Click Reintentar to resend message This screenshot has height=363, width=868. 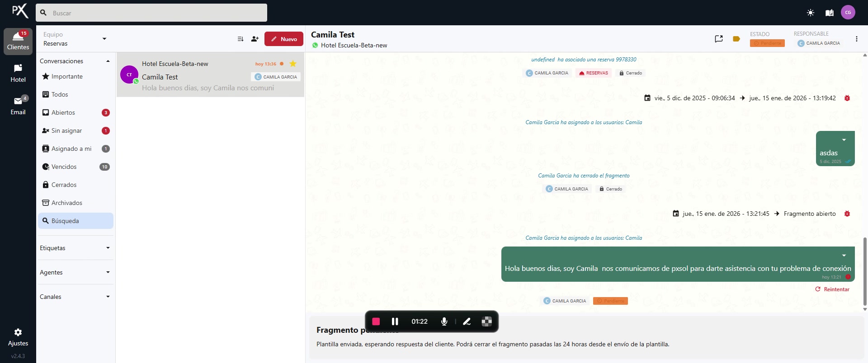pyautogui.click(x=832, y=289)
